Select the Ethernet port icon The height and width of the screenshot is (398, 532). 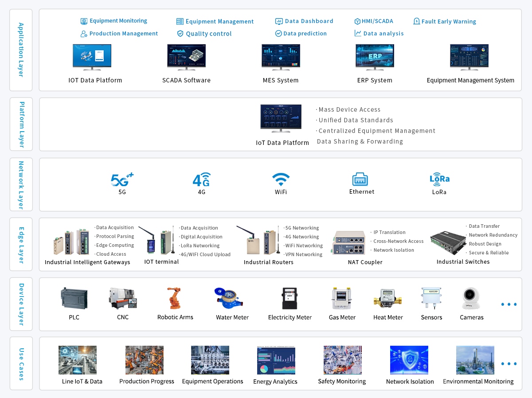(x=360, y=179)
